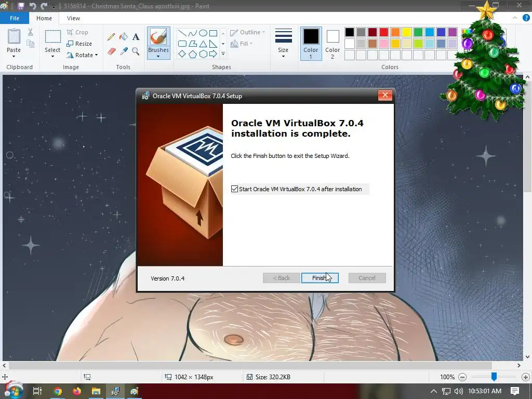This screenshot has height=399, width=532.
Task: Choose the Diamond shape
Action: pos(182,54)
